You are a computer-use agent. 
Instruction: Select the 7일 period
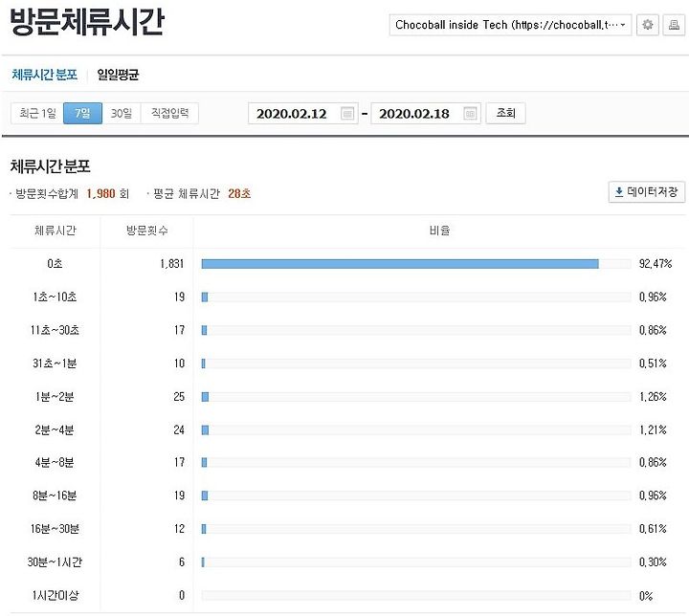(x=82, y=114)
